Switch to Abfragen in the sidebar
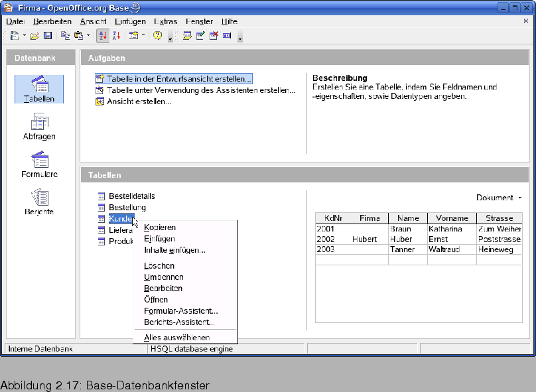The image size is (536, 392). pyautogui.click(x=38, y=126)
